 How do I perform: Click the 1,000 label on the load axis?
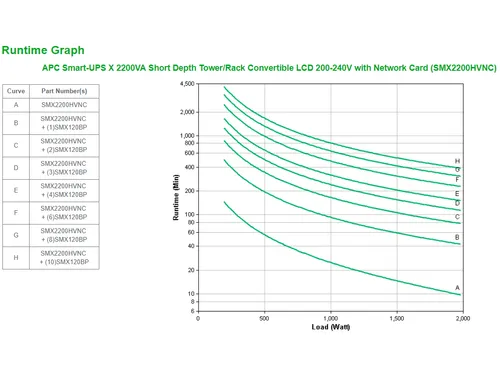tap(331, 318)
